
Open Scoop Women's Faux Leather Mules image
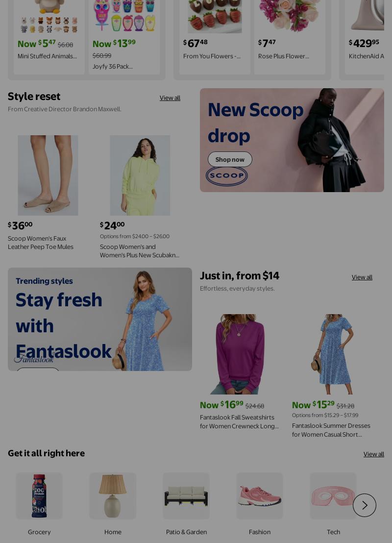pos(48,175)
